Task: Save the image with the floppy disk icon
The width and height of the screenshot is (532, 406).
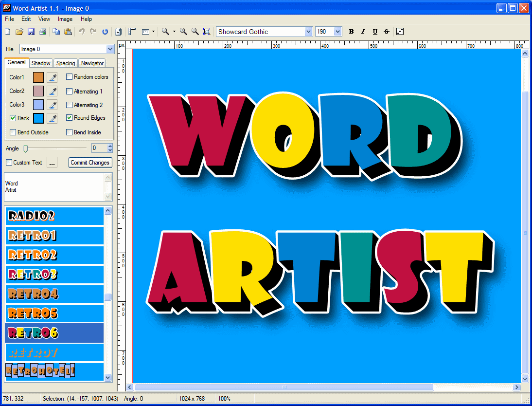Action: 31,32
